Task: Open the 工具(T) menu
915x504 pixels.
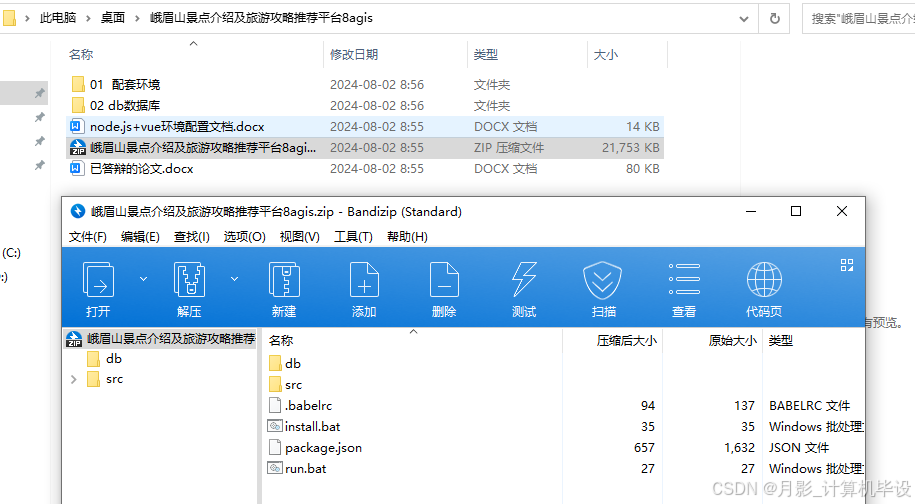Action: [x=353, y=237]
